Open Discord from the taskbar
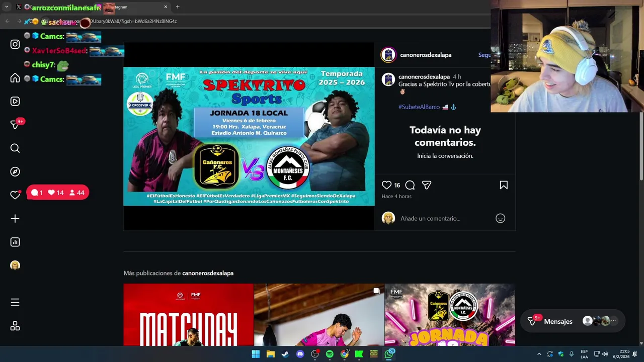 (300, 354)
